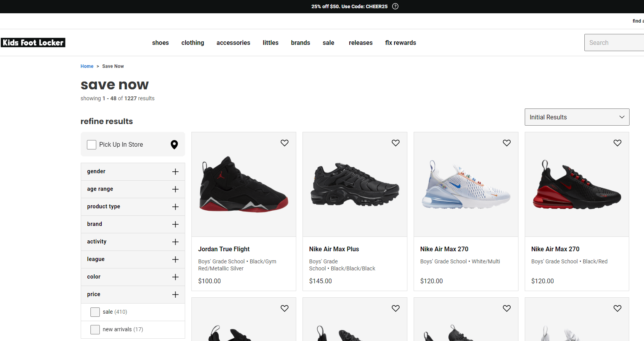Check the new arrivals (17) filter
644x341 pixels.
(x=95, y=330)
